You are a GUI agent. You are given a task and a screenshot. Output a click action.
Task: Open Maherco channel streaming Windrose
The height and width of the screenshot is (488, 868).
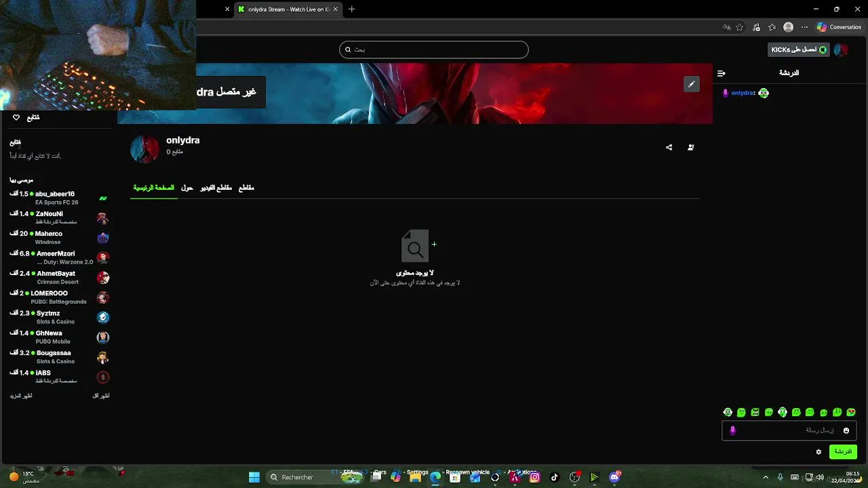[60, 237]
